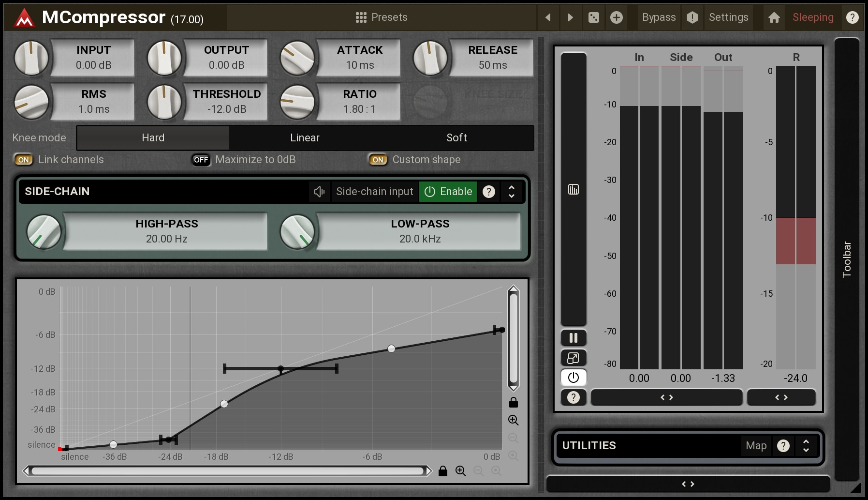The height and width of the screenshot is (500, 868).
Task: Click the side-chain Enable button
Action: 448,192
